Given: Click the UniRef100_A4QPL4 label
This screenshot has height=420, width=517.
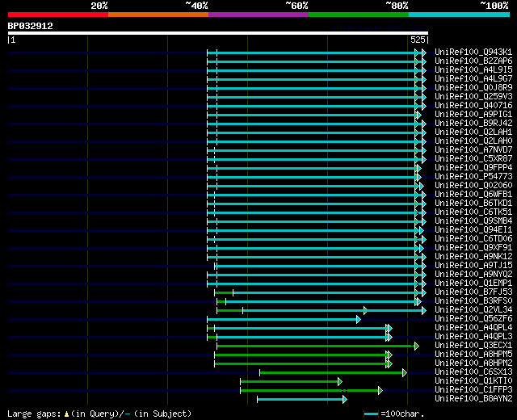Looking at the screenshot, I should coord(473,328).
